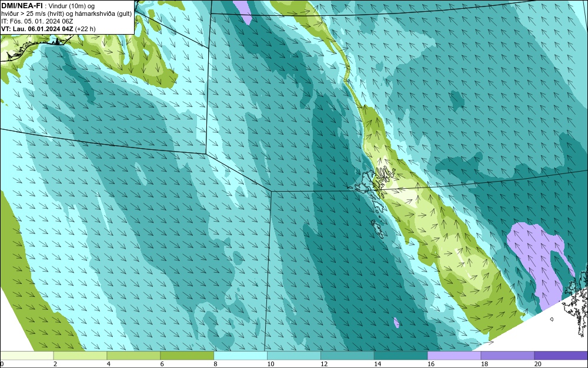Click the legend label "10"
Image resolution: width=588 pixels, height=368 pixels.
pyautogui.click(x=270, y=364)
